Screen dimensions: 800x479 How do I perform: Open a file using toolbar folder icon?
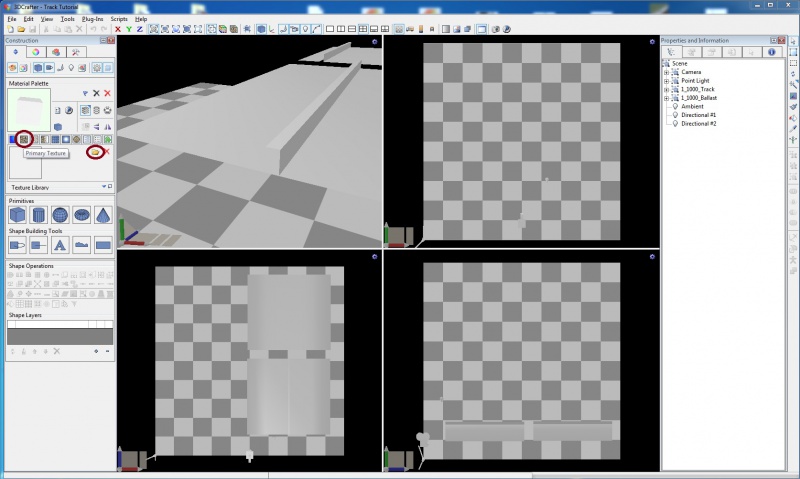[x=21, y=29]
